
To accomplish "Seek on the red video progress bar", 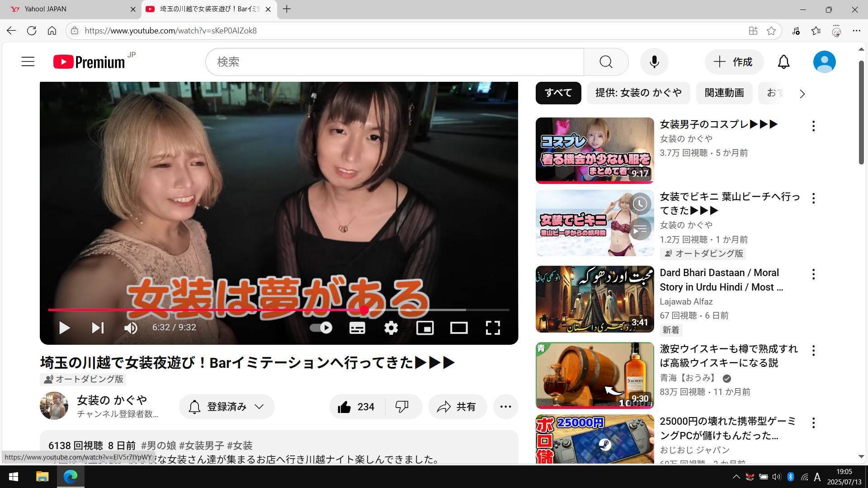I will (x=279, y=310).
